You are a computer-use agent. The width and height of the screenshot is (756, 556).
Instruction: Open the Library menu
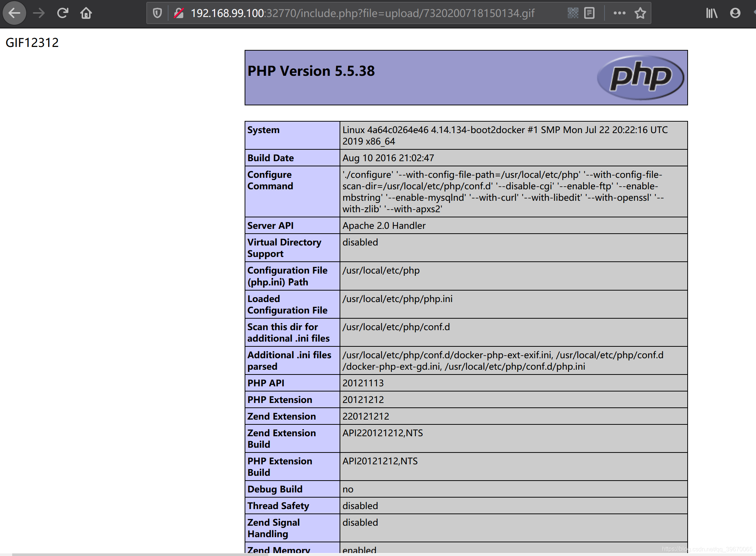[x=711, y=13]
